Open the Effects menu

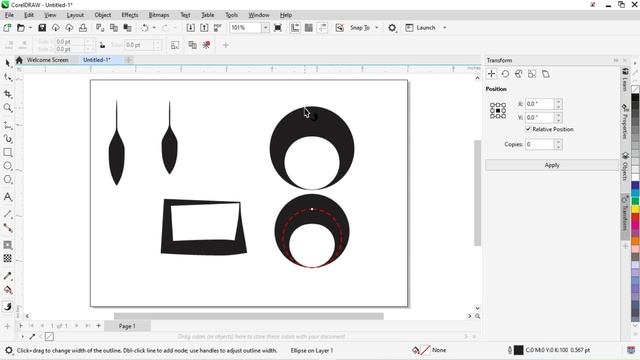point(130,15)
